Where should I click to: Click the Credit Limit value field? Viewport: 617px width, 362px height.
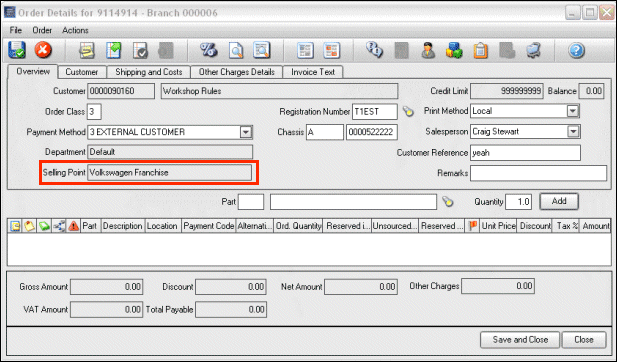(x=507, y=91)
